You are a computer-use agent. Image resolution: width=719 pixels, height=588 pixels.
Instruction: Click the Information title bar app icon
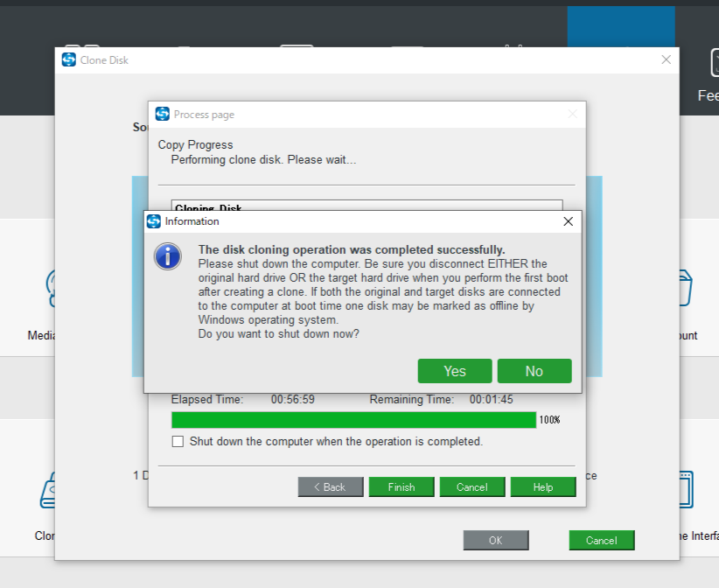pos(154,221)
